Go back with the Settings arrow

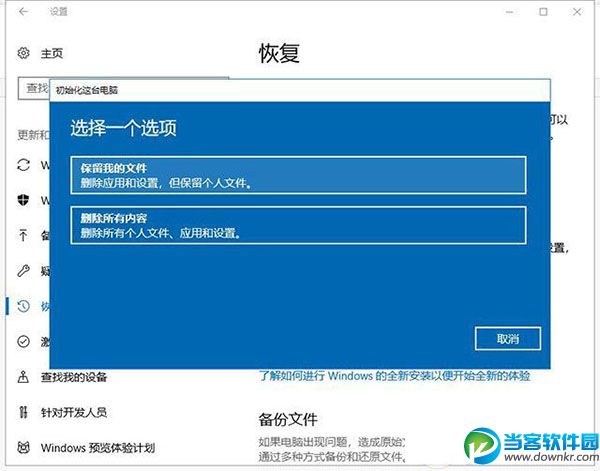click(x=23, y=11)
